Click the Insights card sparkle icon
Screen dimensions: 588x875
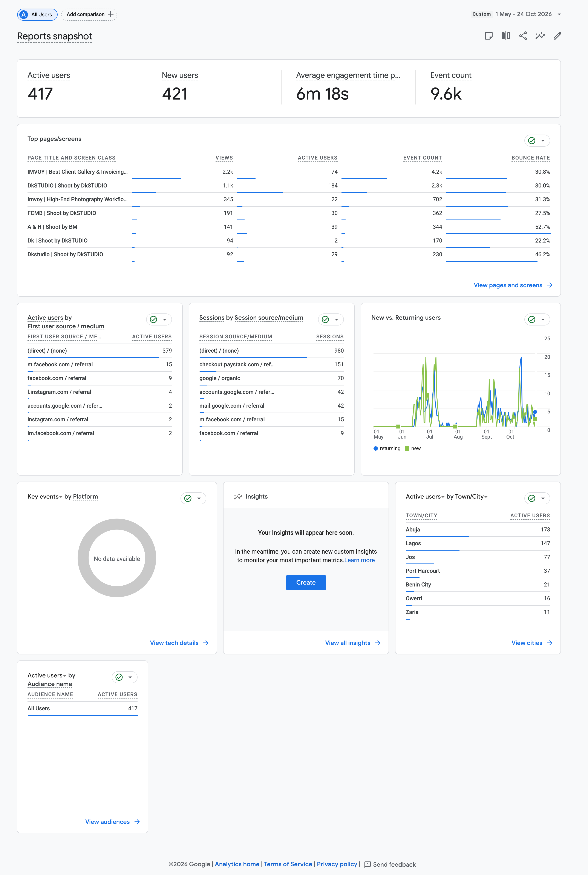[238, 497]
